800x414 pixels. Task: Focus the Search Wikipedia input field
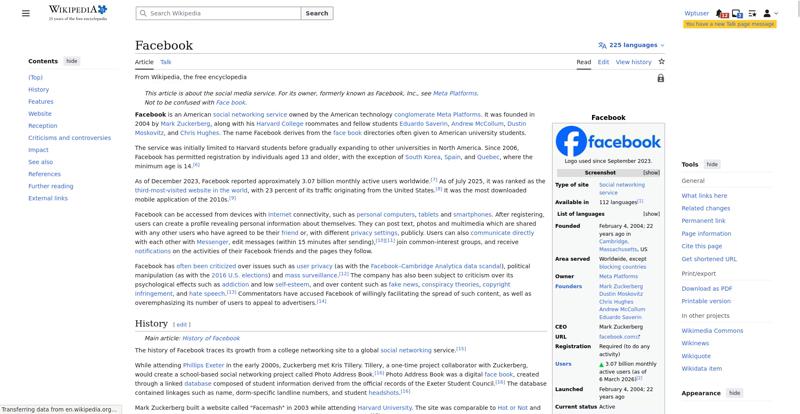220,13
